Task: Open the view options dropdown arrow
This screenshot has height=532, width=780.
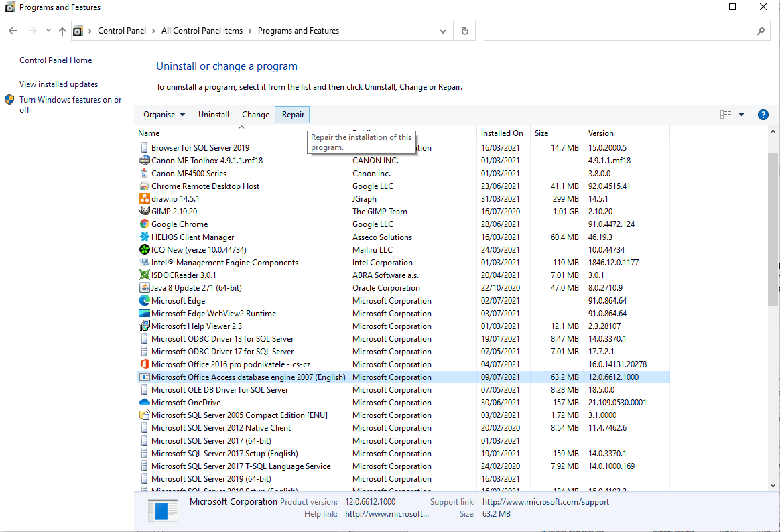Action: click(741, 115)
